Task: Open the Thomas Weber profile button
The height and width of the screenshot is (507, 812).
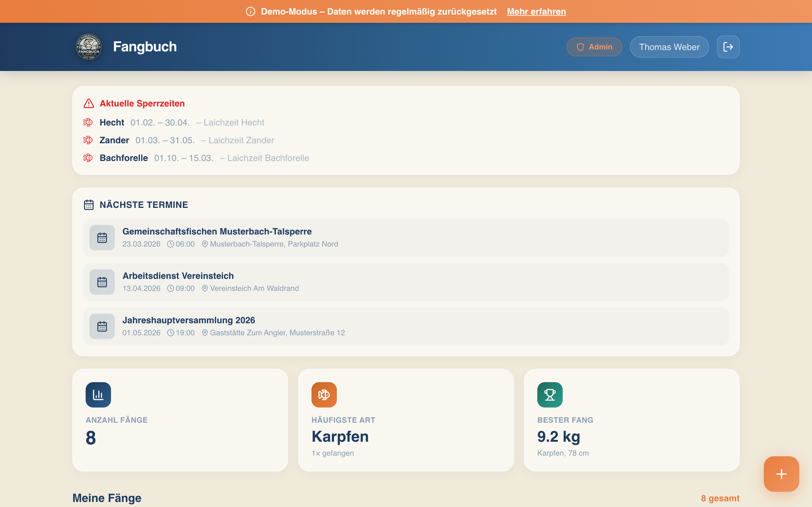Action: [x=669, y=47]
